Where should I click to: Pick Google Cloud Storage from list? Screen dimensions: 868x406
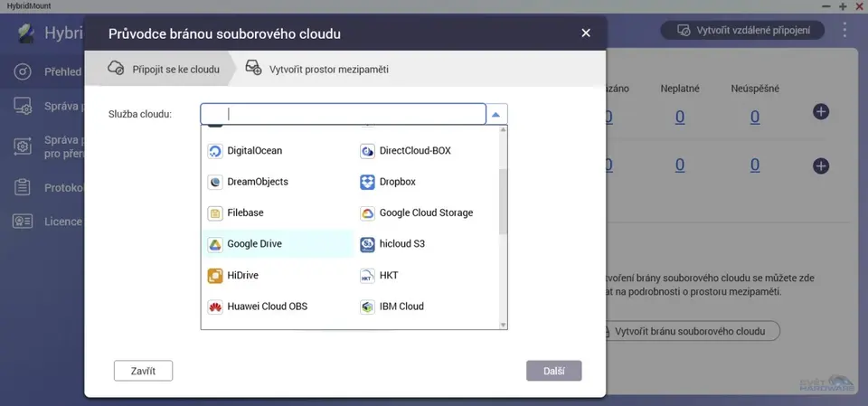coord(424,213)
